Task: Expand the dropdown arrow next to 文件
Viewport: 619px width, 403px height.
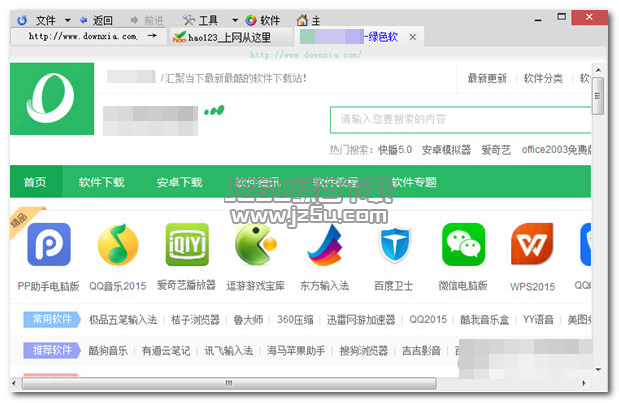Action: point(68,20)
